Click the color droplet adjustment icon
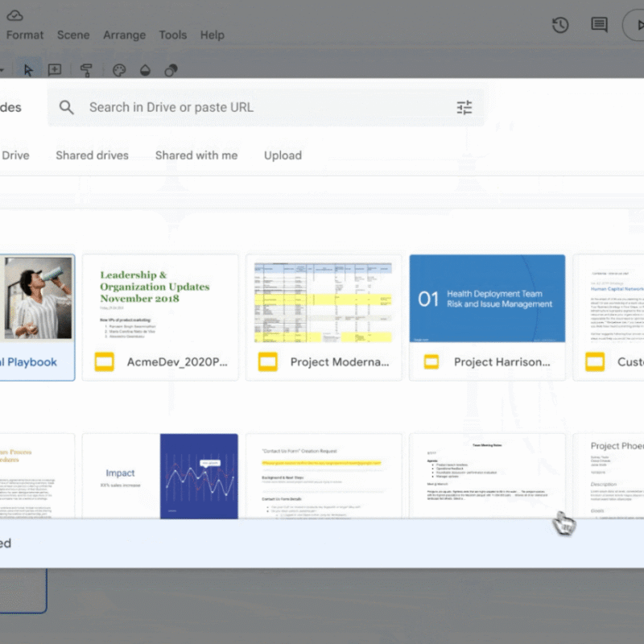Viewport: 644px width, 644px height. tap(145, 70)
